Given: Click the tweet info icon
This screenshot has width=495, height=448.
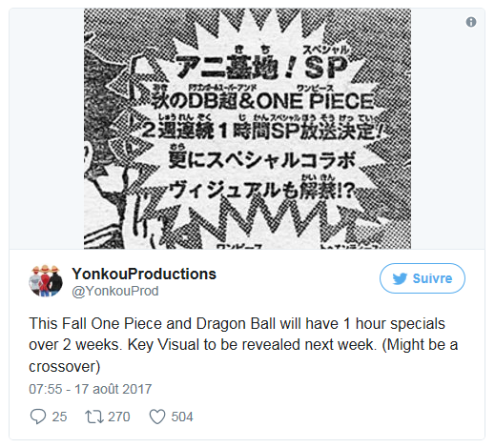Looking at the screenshot, I should 471,22.
